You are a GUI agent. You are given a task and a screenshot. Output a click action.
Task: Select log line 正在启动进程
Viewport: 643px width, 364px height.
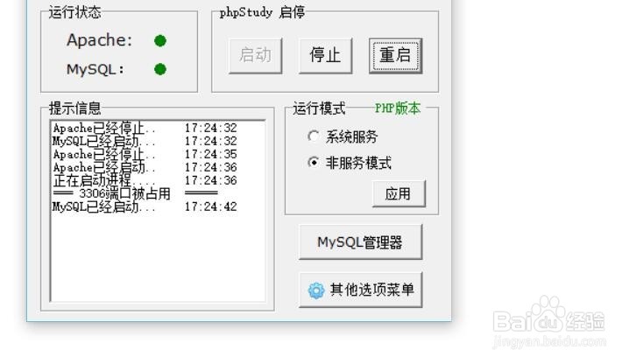(145, 180)
